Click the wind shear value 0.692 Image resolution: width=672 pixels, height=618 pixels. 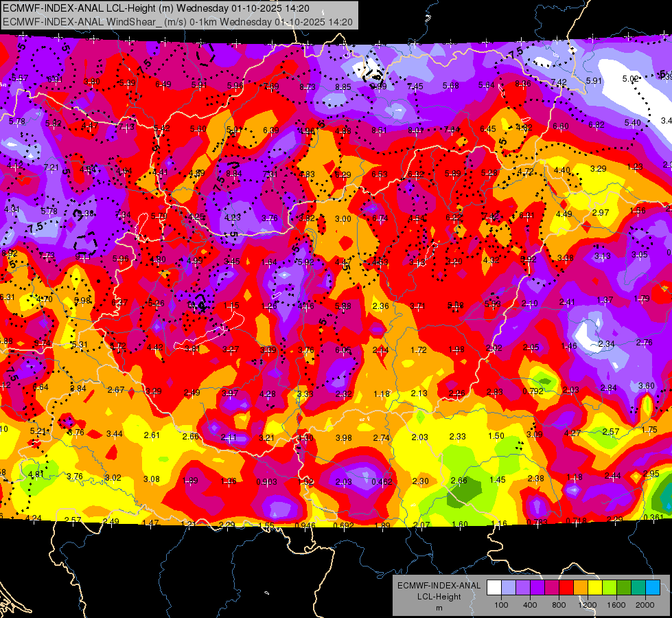pyautogui.click(x=344, y=525)
